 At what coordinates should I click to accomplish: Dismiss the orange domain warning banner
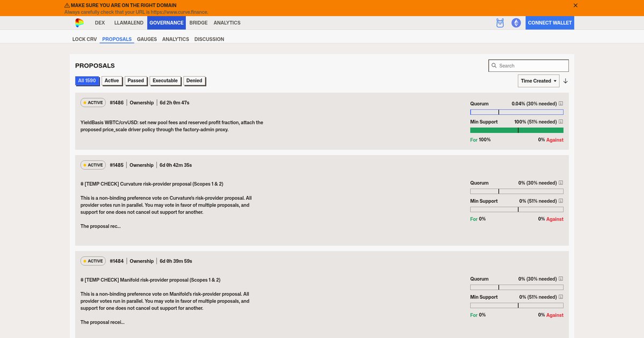pos(575,5)
